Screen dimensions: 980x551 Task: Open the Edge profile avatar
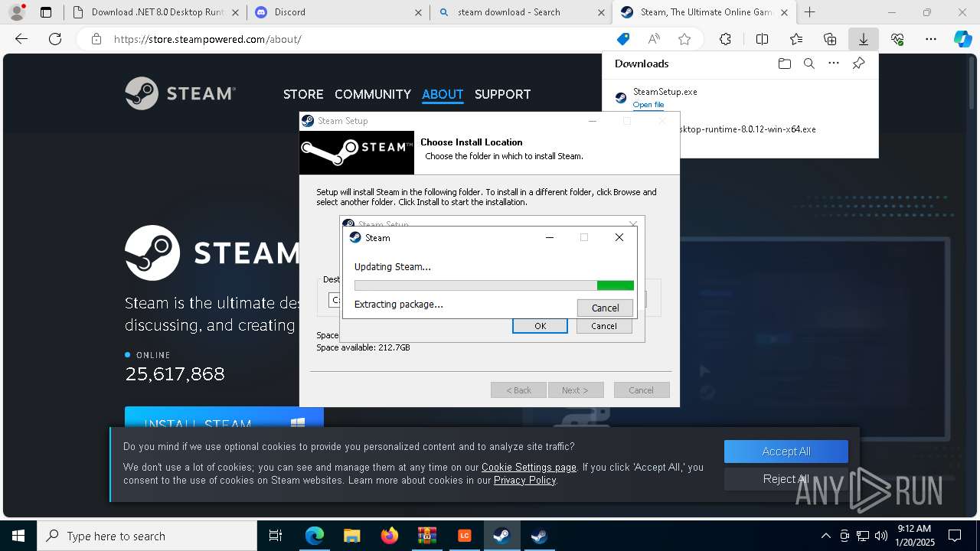pyautogui.click(x=16, y=11)
